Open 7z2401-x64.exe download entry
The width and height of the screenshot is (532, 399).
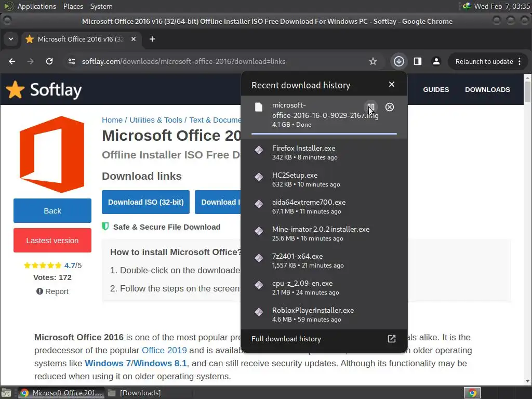pyautogui.click(x=324, y=261)
